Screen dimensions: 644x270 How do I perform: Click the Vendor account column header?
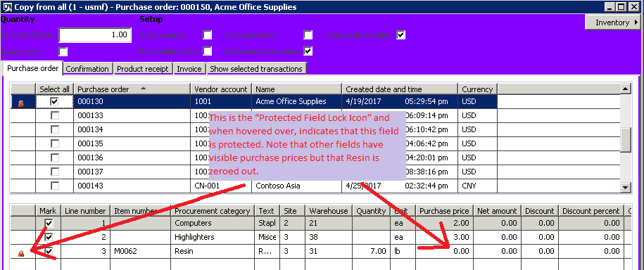click(221, 89)
